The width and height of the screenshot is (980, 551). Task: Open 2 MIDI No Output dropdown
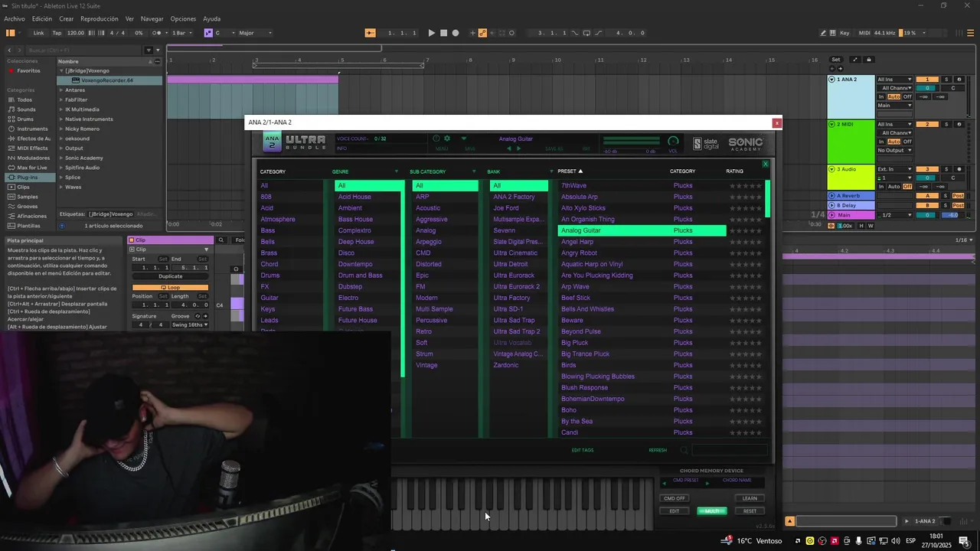click(895, 151)
